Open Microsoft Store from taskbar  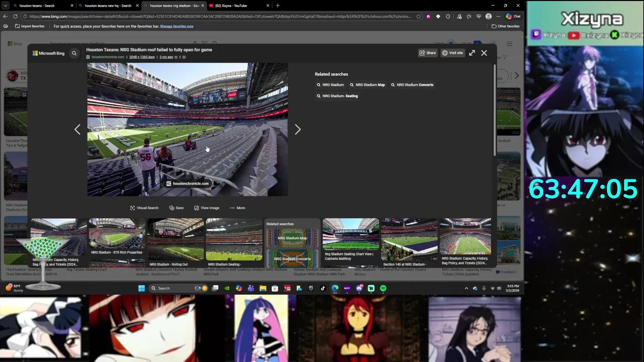[x=275, y=288]
